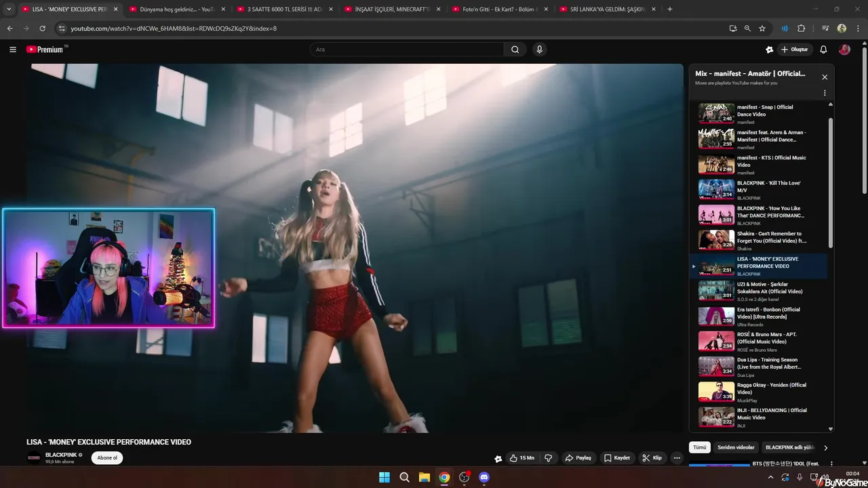Open a new browser tab
This screenshot has height=488, width=868.
[670, 9]
